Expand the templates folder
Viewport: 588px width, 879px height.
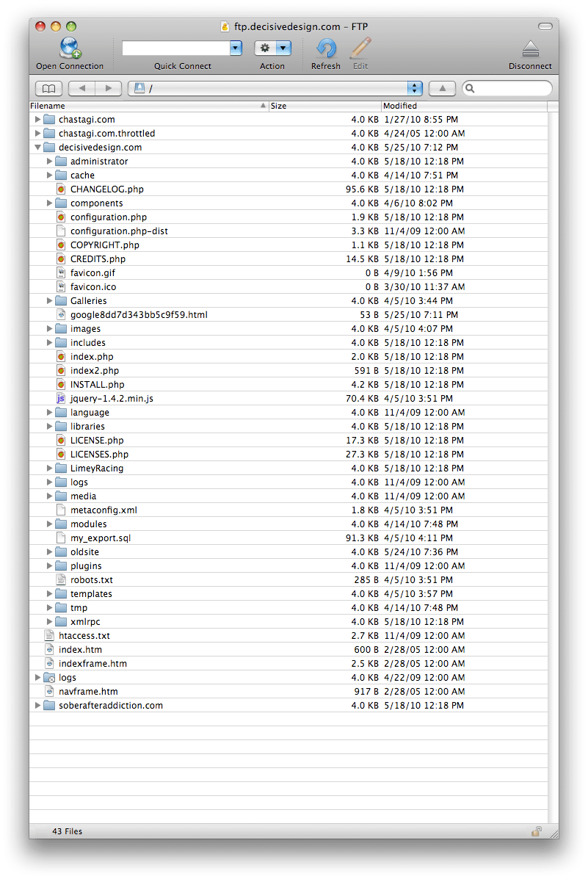click(49, 593)
